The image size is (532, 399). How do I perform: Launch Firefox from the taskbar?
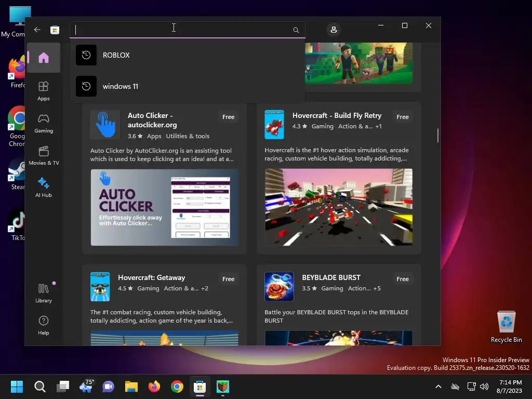[x=154, y=387]
